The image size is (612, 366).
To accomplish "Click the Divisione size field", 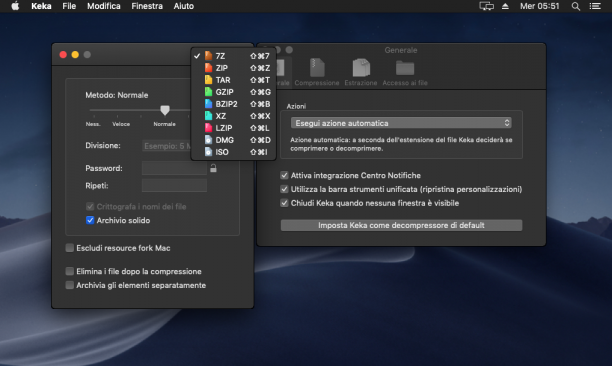I will click(167, 146).
